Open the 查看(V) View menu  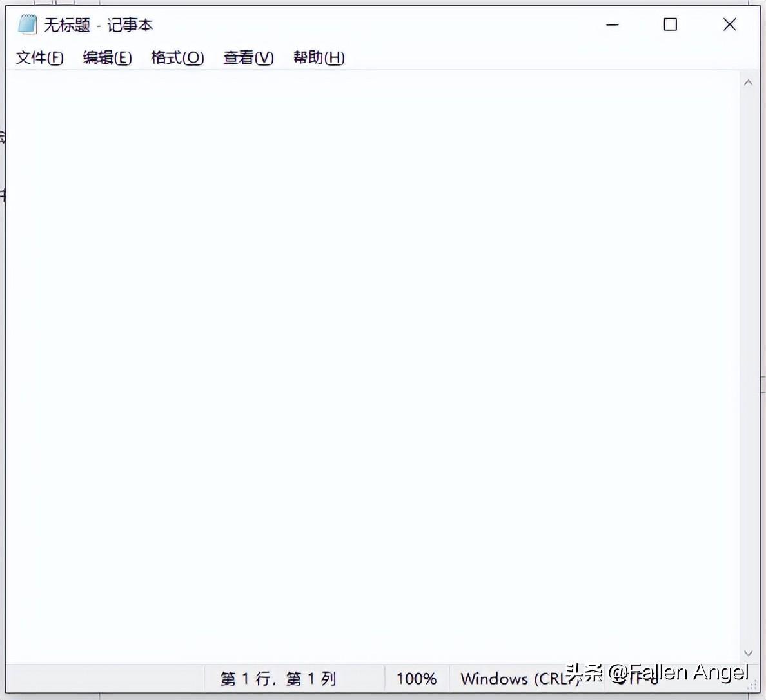[x=248, y=57]
